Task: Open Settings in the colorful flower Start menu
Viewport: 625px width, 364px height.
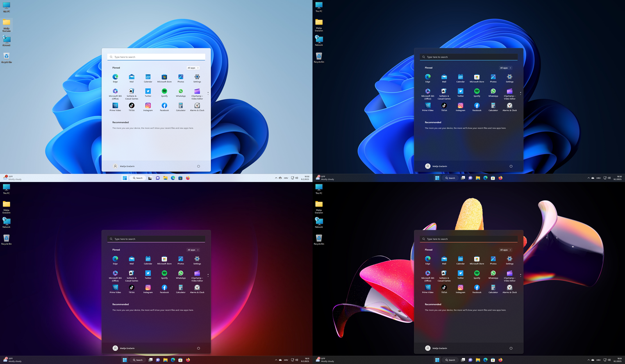Action: point(509,260)
